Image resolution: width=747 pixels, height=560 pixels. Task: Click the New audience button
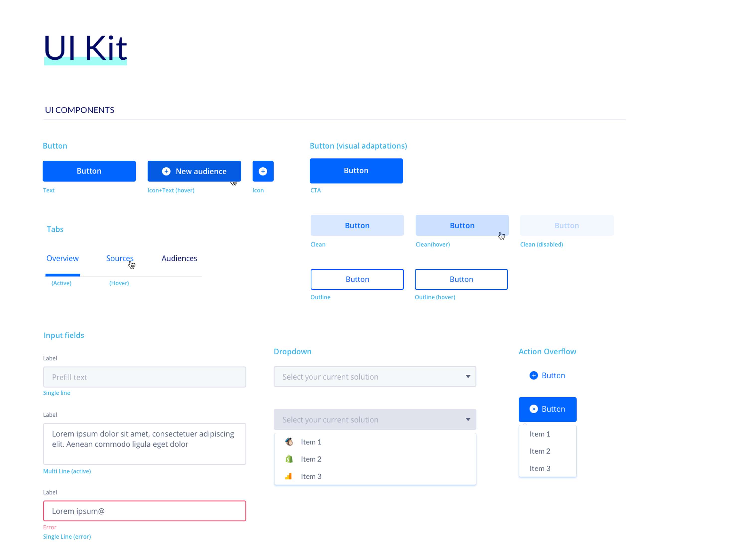(194, 171)
